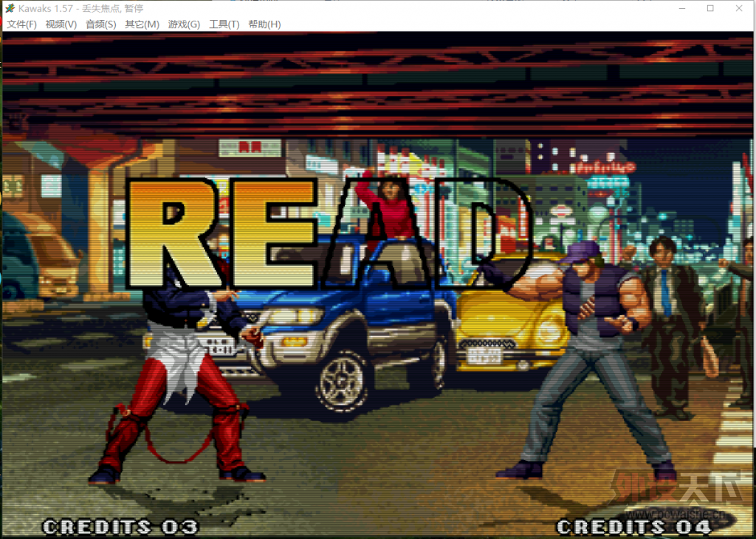Click the Kawaks app icon in title bar
The width and height of the screenshot is (756, 539).
coord(10,8)
